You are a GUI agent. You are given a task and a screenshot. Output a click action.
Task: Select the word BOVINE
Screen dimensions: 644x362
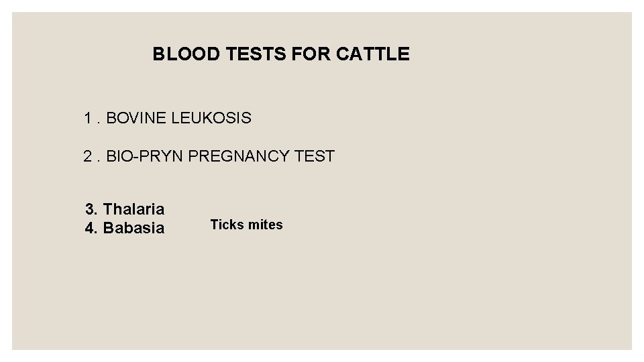click(x=137, y=119)
